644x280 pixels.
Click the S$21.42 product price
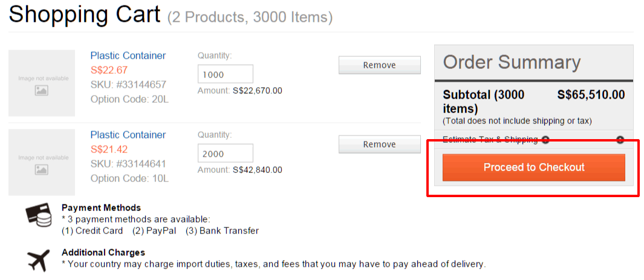pyautogui.click(x=109, y=149)
